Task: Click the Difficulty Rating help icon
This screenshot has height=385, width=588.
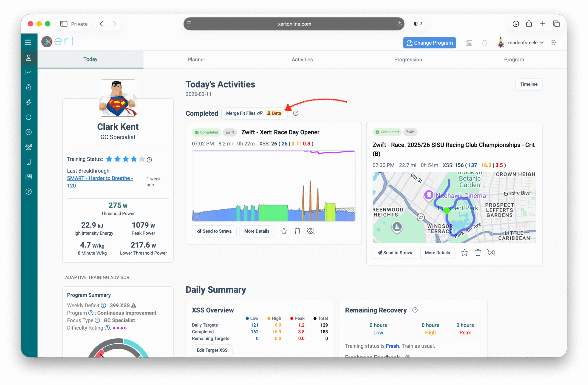Action: point(107,328)
